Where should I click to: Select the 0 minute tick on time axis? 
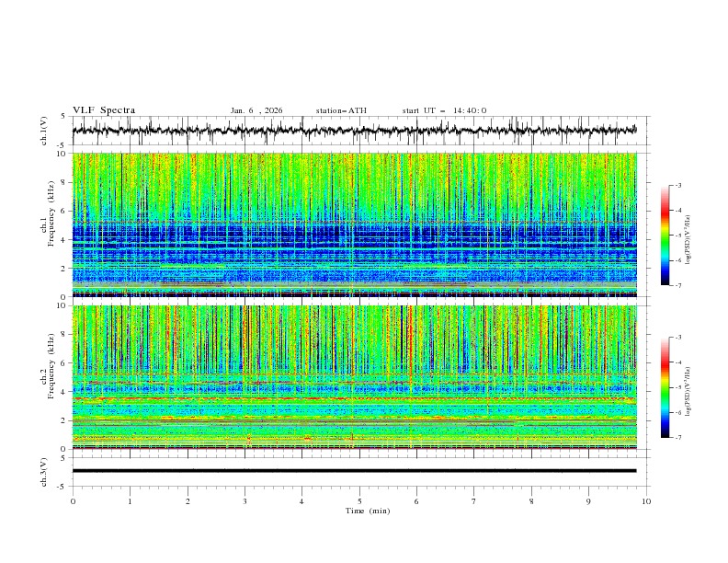pos(73,501)
